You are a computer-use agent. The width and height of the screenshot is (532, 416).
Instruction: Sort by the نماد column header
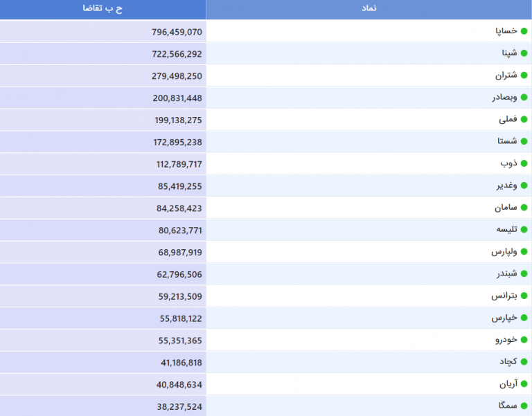pyautogui.click(x=369, y=8)
